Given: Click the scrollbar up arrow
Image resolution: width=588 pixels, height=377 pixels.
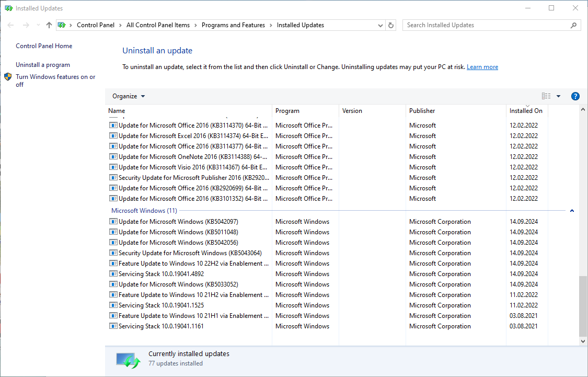Looking at the screenshot, I should click(583, 109).
